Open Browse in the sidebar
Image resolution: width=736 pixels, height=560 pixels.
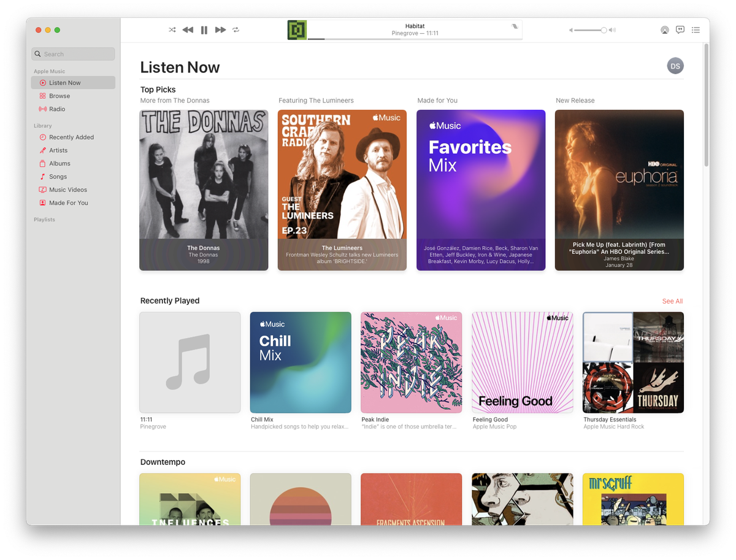click(x=73, y=96)
